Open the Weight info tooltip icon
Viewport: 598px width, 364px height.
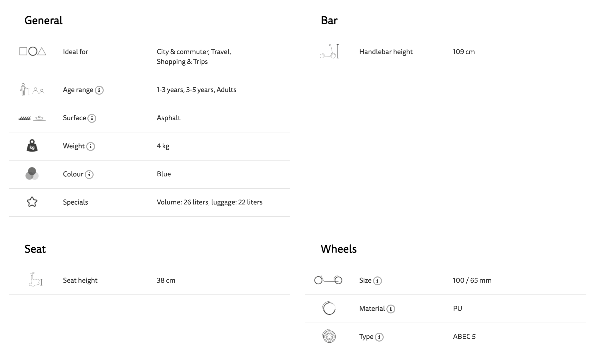[x=91, y=146]
